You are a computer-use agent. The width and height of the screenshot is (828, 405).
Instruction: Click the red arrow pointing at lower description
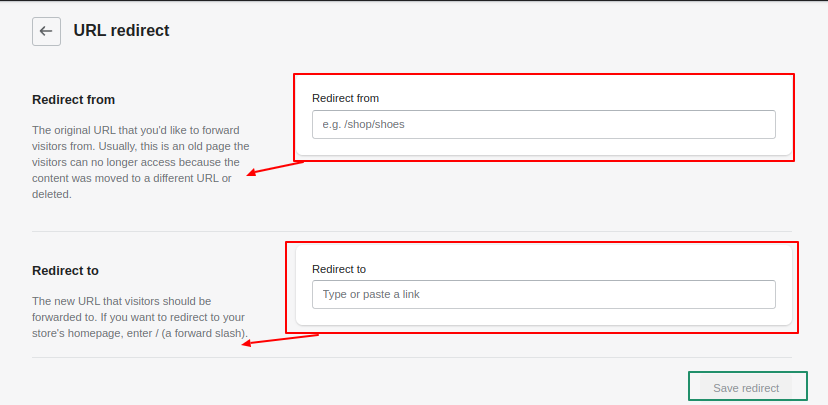pyautogui.click(x=280, y=340)
